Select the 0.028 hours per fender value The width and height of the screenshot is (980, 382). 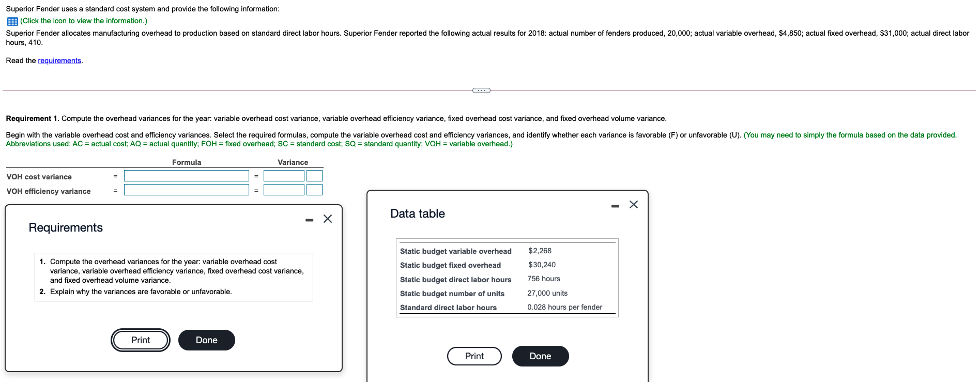tap(564, 307)
